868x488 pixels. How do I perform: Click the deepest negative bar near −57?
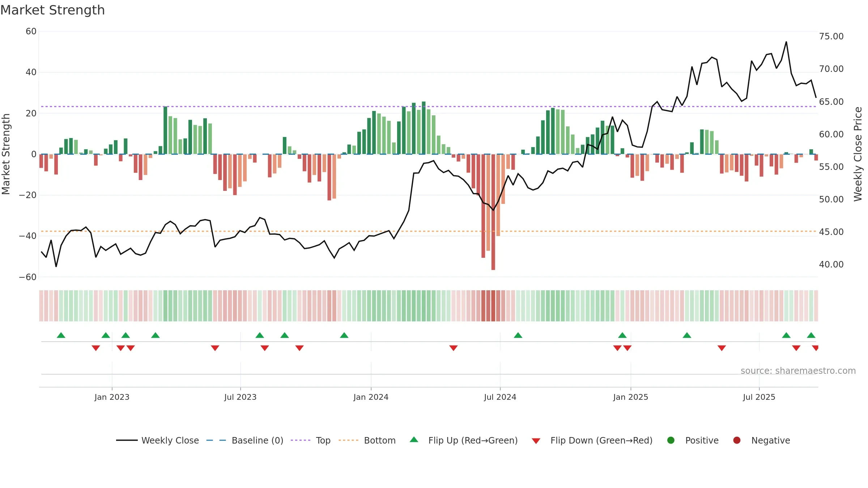(493, 212)
